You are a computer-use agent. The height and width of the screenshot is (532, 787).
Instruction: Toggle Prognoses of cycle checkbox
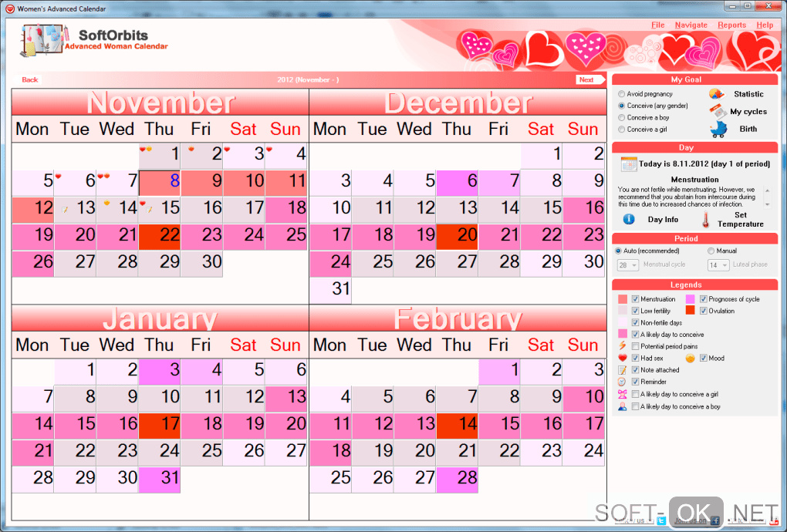tap(703, 299)
